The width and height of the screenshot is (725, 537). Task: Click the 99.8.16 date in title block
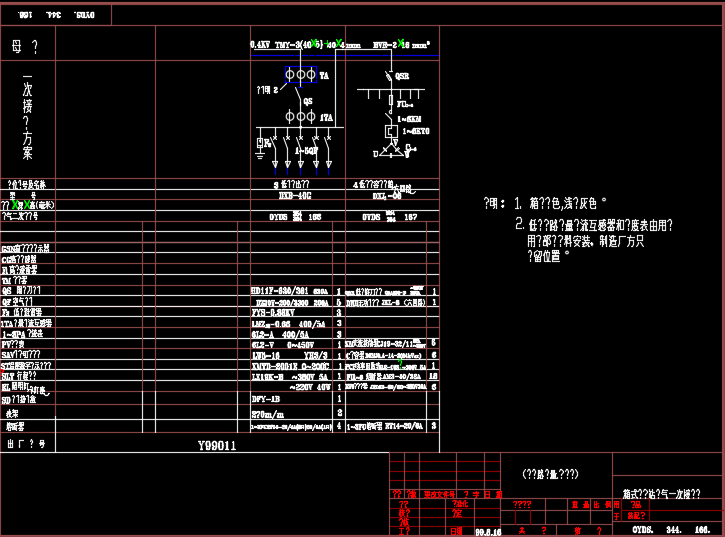click(488, 532)
